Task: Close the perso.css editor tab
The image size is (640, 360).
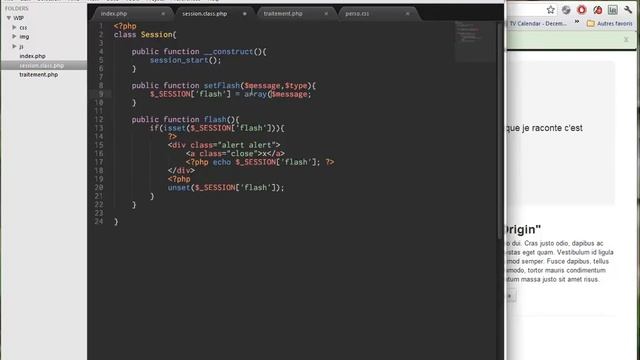Action: pyautogui.click(x=407, y=14)
